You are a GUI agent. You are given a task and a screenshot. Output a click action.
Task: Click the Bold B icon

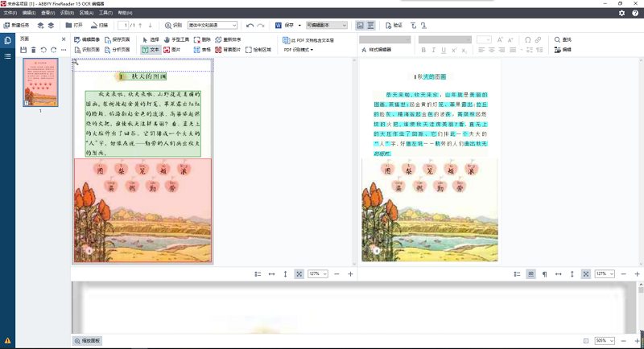tap(423, 50)
